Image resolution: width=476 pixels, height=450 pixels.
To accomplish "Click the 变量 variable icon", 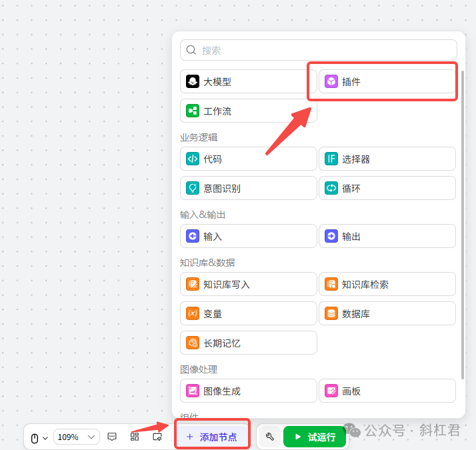I will [193, 313].
